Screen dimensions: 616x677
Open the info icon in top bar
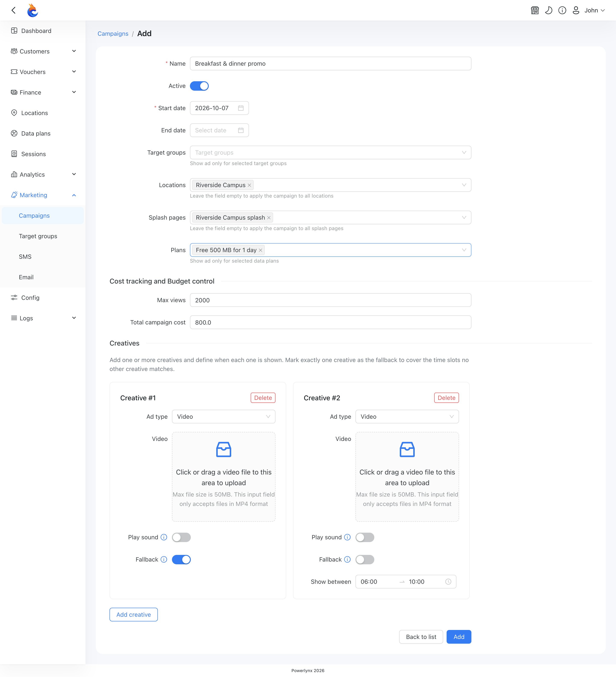point(562,10)
